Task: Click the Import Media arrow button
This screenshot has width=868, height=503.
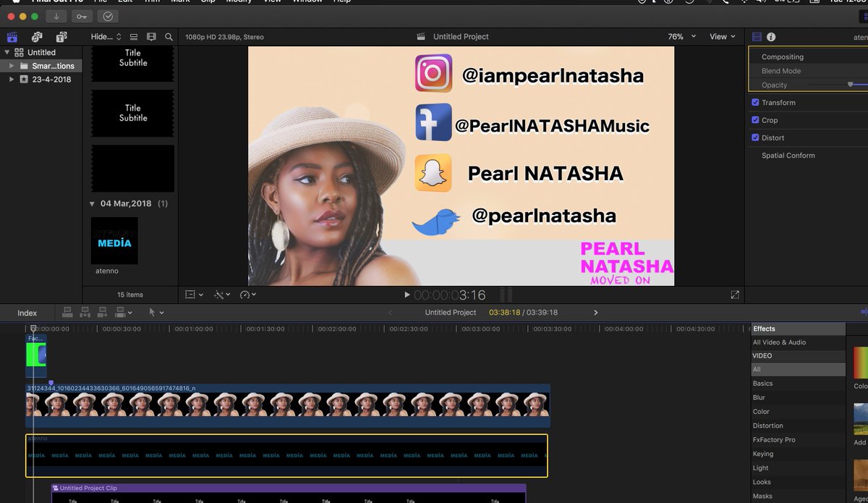Action: pyautogui.click(x=56, y=16)
